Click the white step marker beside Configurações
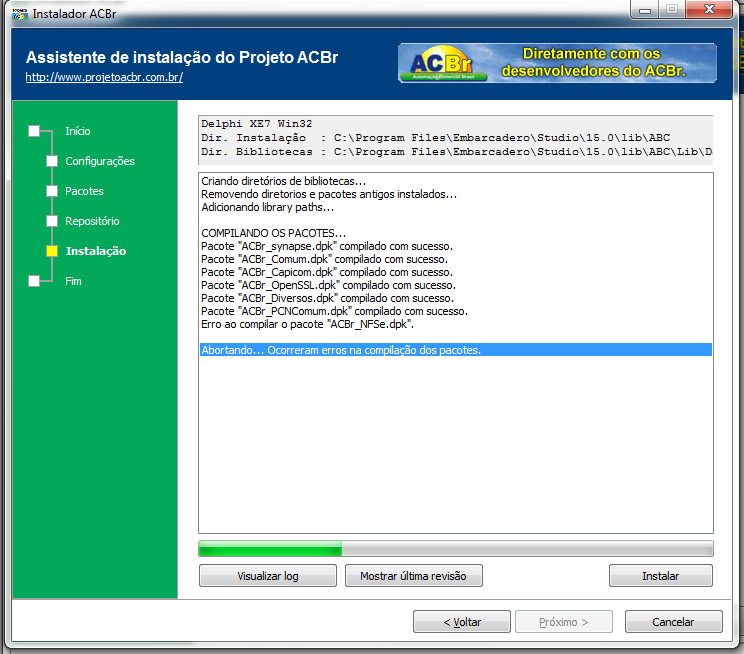This screenshot has height=654, width=744. tap(52, 161)
